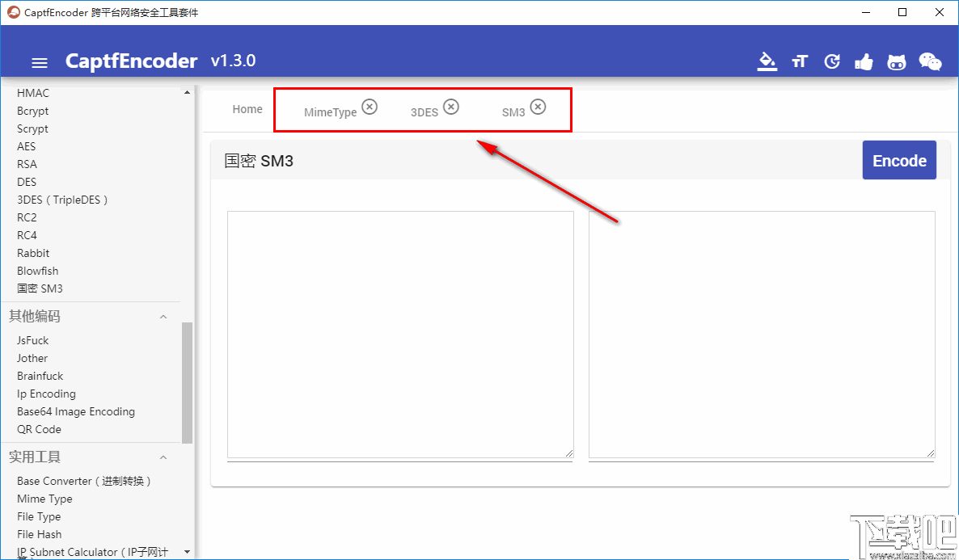Viewport: 959px width, 560px height.
Task: Open the WeChat contact icon
Action: pyautogui.click(x=930, y=61)
